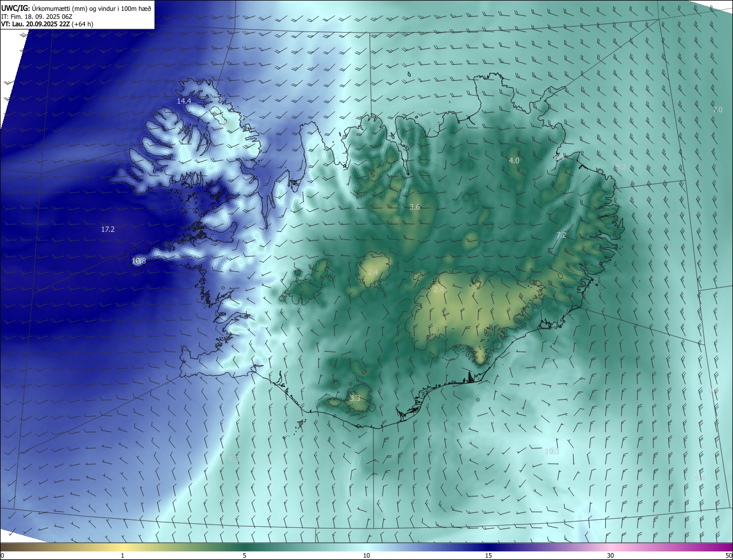Click the 3.6 value label on the map
Image resolution: width=733 pixels, height=560 pixels.
coord(415,207)
